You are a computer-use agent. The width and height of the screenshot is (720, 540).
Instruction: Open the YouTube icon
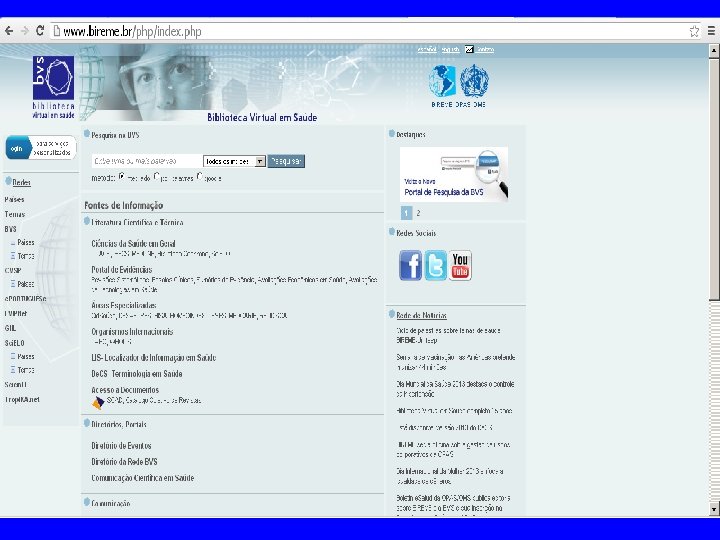pyautogui.click(x=460, y=265)
